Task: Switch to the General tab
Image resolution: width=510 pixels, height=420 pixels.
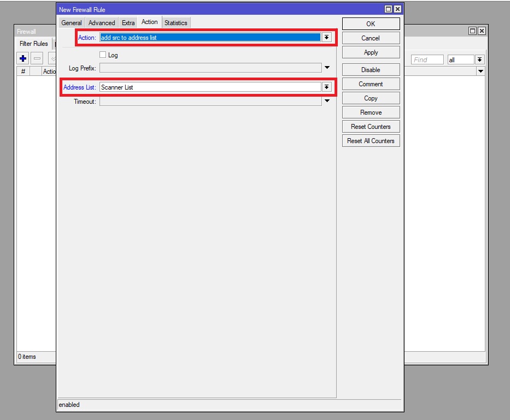Action: pyautogui.click(x=72, y=22)
